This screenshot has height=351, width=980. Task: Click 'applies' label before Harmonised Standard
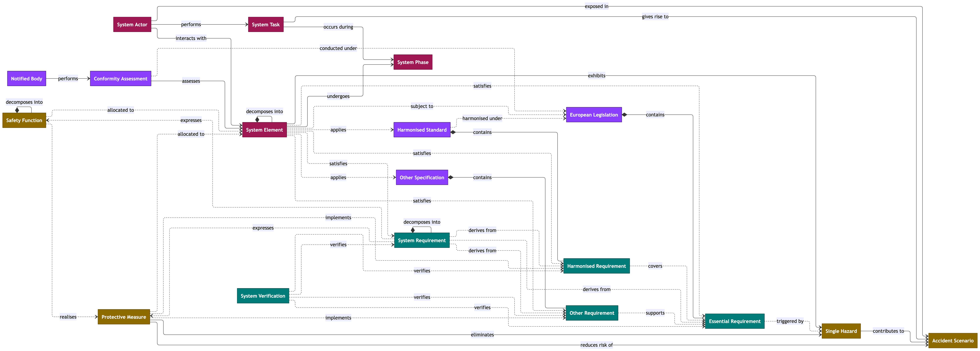[338, 130]
